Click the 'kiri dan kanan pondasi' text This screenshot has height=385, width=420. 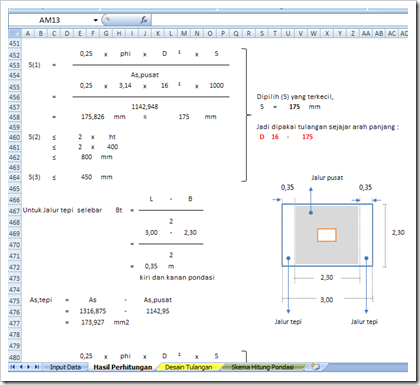point(177,277)
